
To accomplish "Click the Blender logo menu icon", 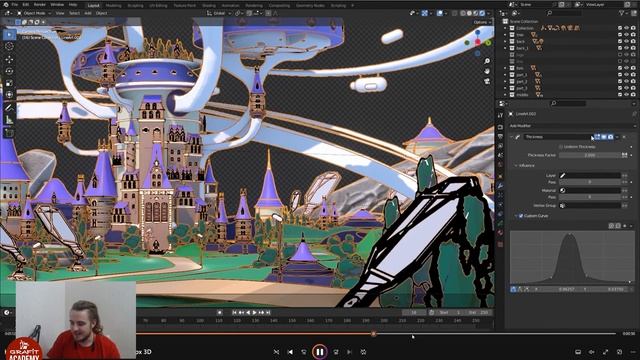I will [x=5, y=4].
